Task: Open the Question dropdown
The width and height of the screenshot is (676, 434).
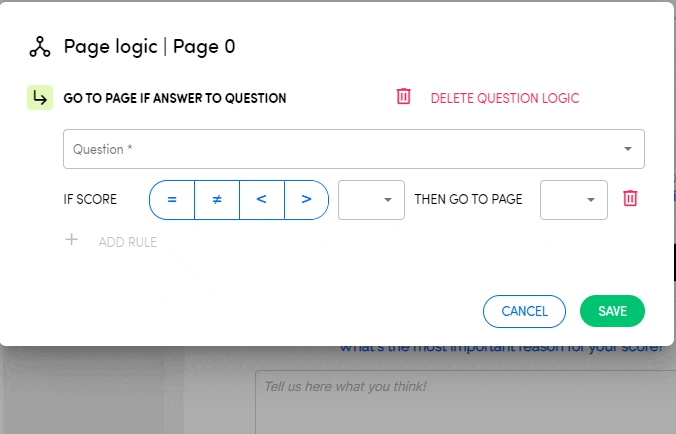Action: pyautogui.click(x=340, y=149)
